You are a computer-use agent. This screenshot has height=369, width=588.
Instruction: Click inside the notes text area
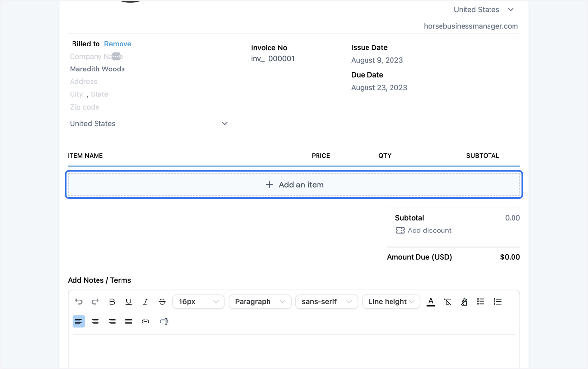294,351
